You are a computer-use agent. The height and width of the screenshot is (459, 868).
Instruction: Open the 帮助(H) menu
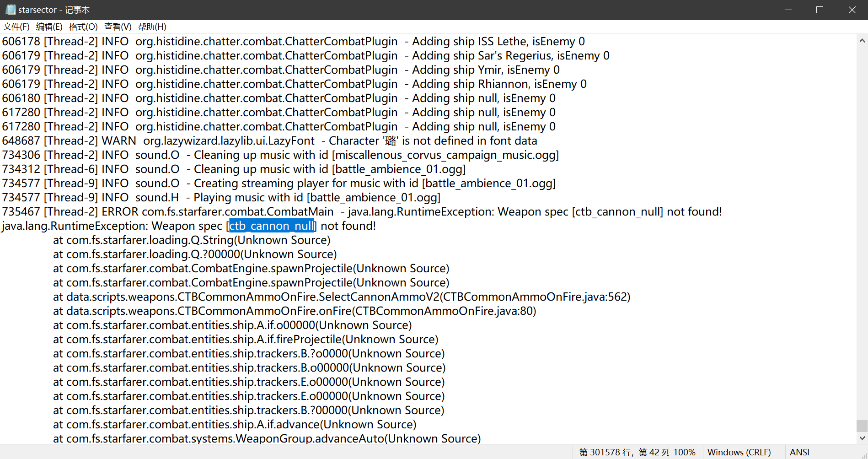tap(152, 27)
